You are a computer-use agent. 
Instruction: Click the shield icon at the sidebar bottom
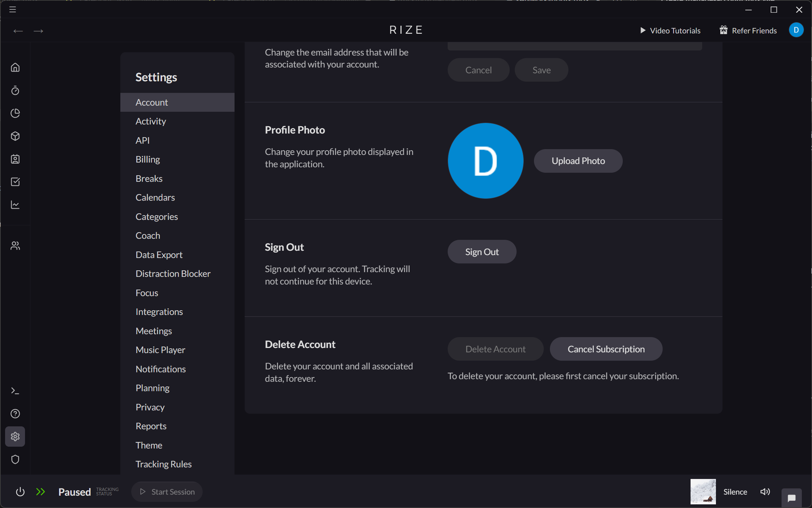pyautogui.click(x=15, y=459)
